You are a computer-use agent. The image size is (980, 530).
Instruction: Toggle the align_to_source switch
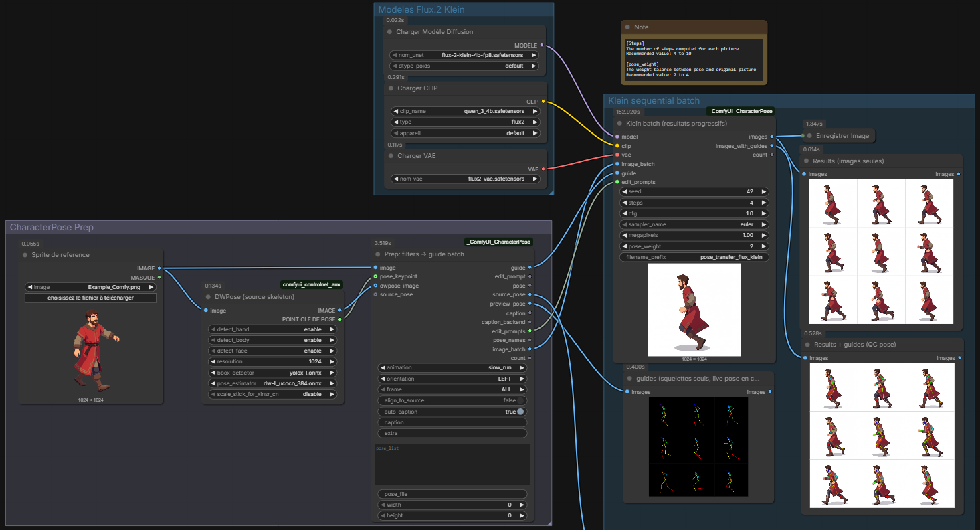click(x=520, y=400)
